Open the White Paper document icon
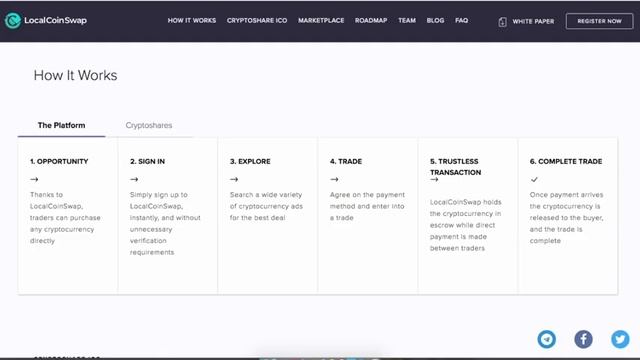This screenshot has width=640, height=360. tap(502, 22)
